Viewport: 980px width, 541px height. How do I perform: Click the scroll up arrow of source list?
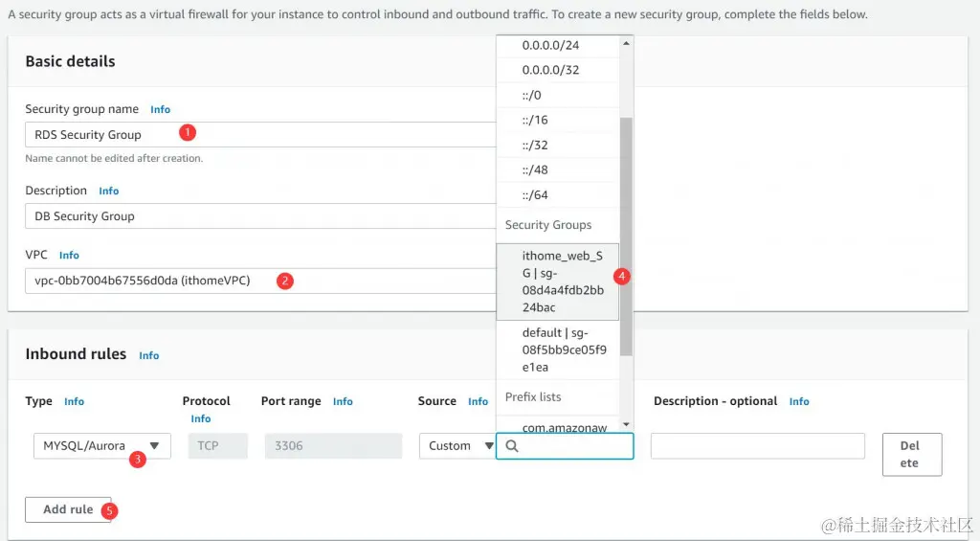626,43
